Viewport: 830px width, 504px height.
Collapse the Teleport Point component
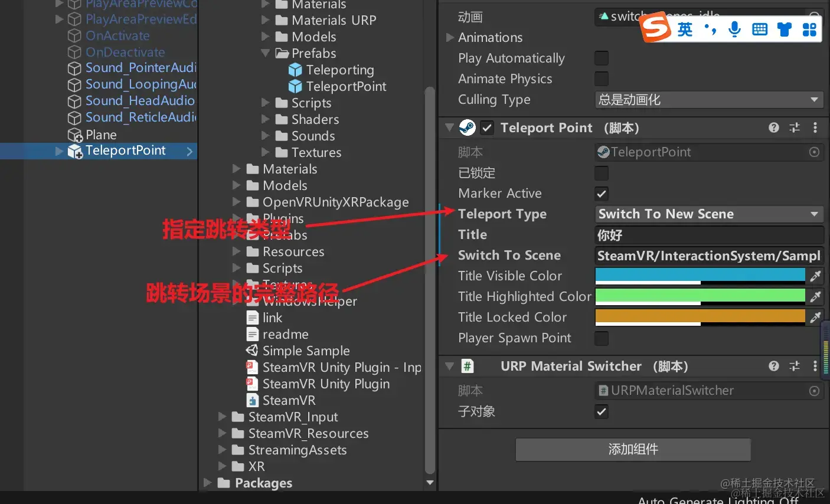(449, 127)
